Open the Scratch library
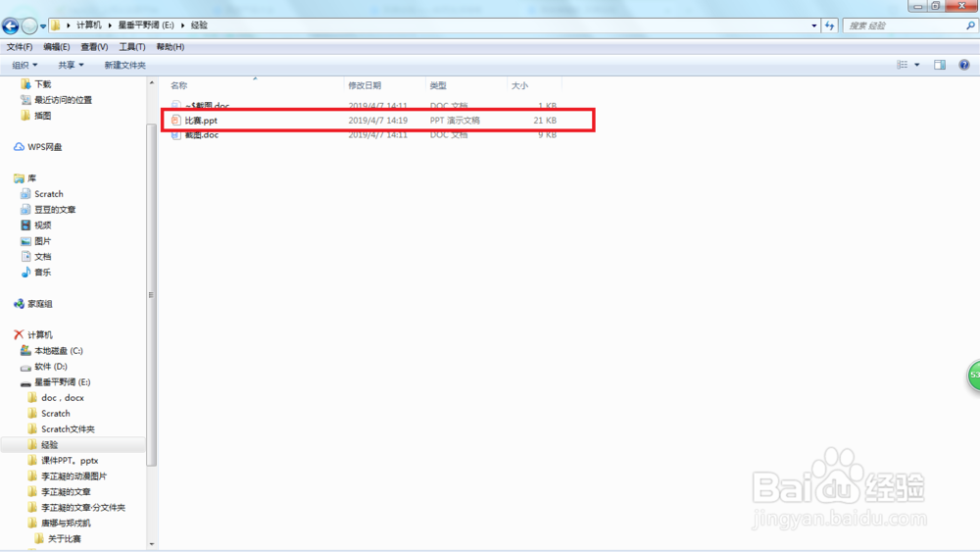980x552 pixels. pyautogui.click(x=49, y=194)
